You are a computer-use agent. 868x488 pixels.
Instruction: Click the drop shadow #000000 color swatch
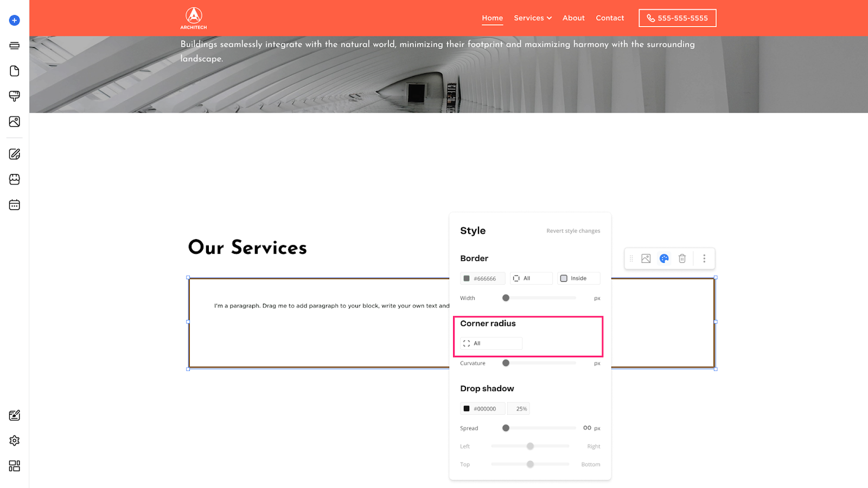467,409
